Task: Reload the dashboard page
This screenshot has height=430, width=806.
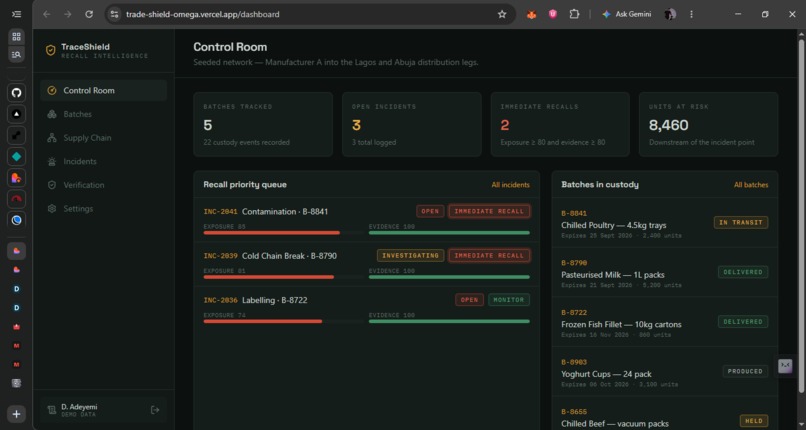Action: tap(89, 14)
